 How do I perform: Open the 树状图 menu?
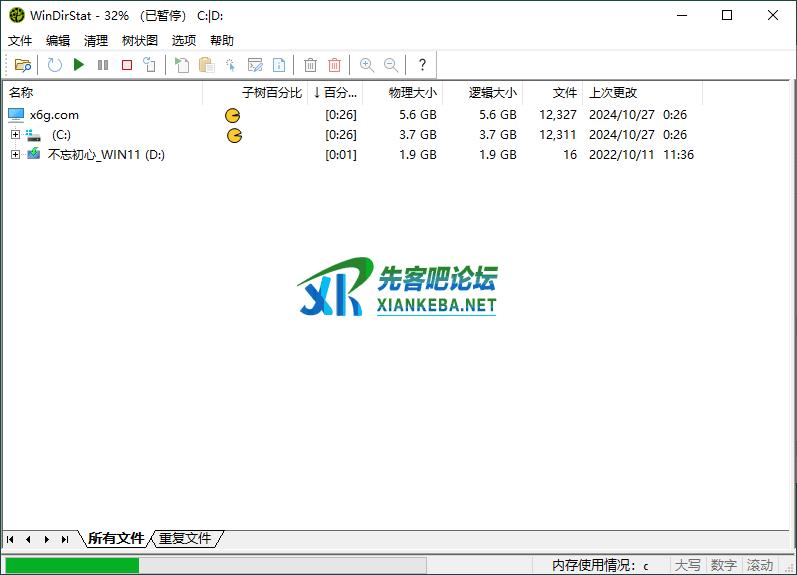coord(139,41)
